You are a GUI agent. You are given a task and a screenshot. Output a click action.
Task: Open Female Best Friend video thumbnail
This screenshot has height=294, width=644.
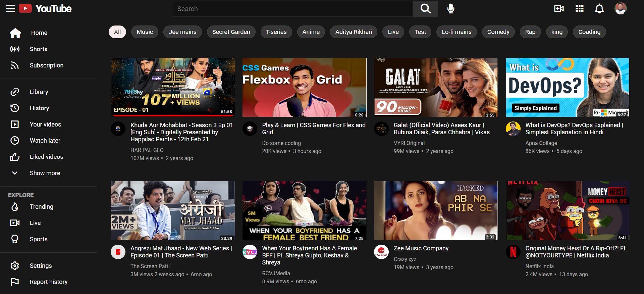point(305,211)
